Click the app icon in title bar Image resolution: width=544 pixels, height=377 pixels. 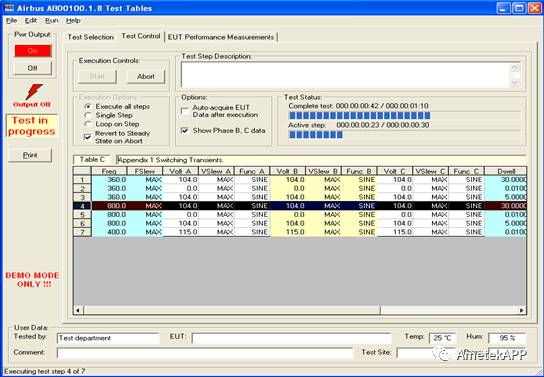[9, 8]
